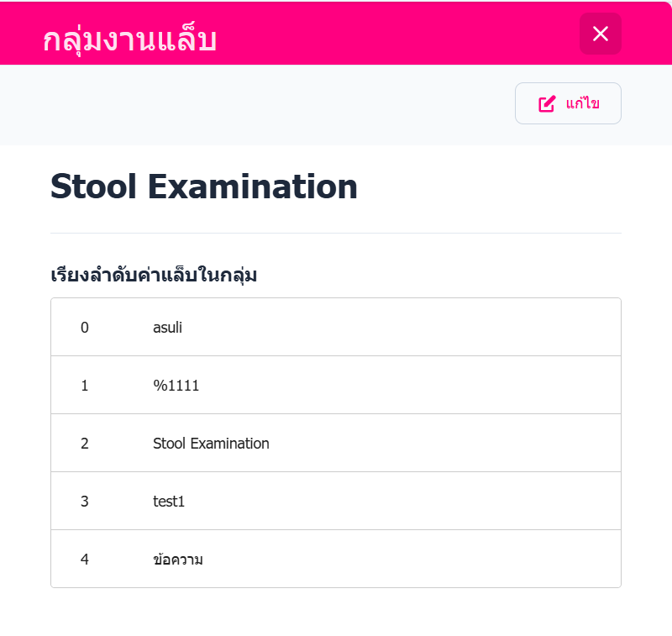Click the เรียงลำดับค่าแล็บในกลุ่ม section label

click(x=154, y=275)
